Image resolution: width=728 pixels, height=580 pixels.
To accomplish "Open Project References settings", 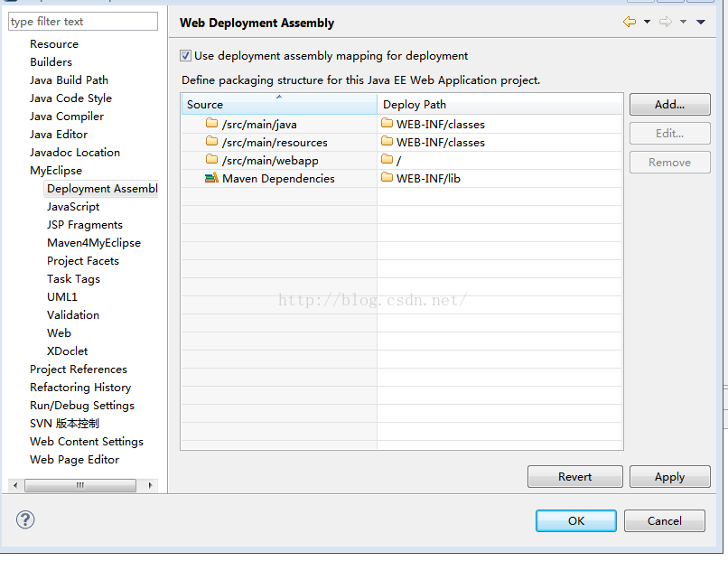I will [x=79, y=370].
